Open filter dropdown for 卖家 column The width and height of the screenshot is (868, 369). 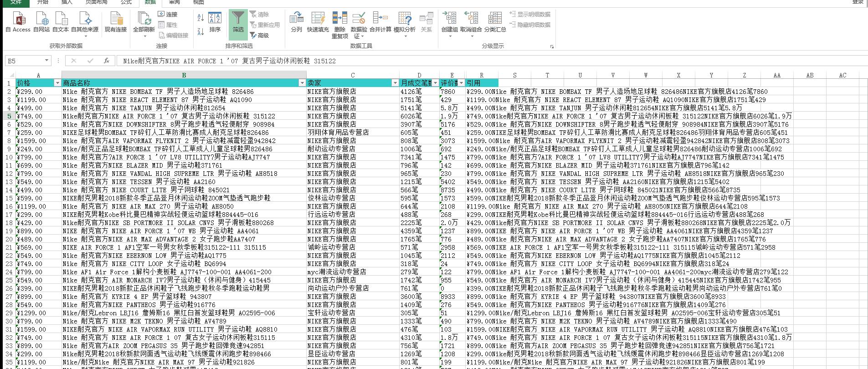[395, 83]
